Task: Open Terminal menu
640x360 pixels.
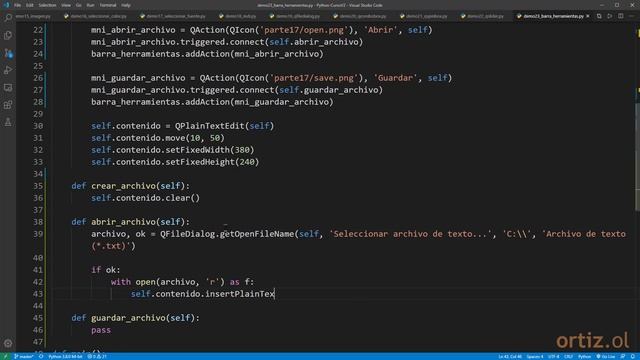Action: click(x=108, y=5)
